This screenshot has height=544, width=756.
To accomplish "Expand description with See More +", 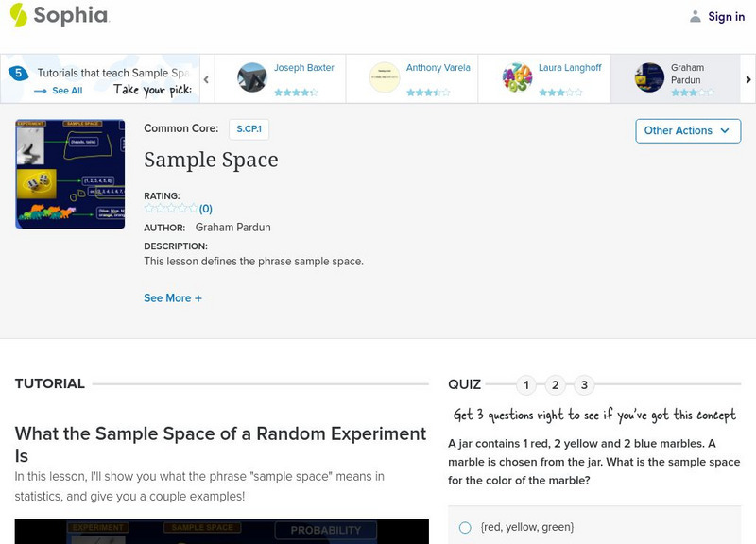I will point(173,298).
